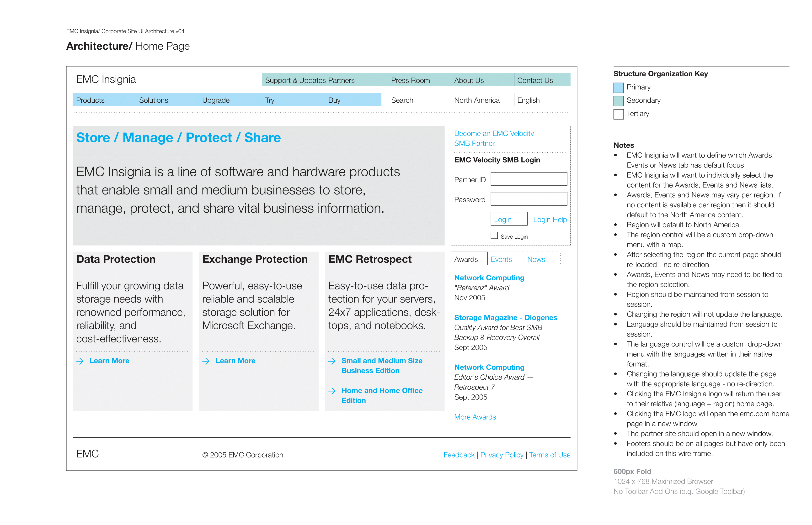Click arrow icon beside Data Protection Learn More

click(80, 361)
